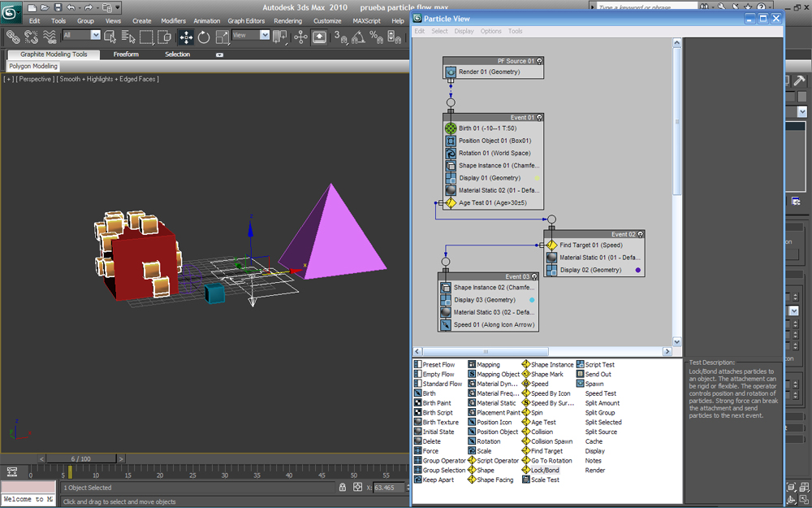Pick Collision Spawn test in depot
Viewport: 812px width, 508px height.
547,441
